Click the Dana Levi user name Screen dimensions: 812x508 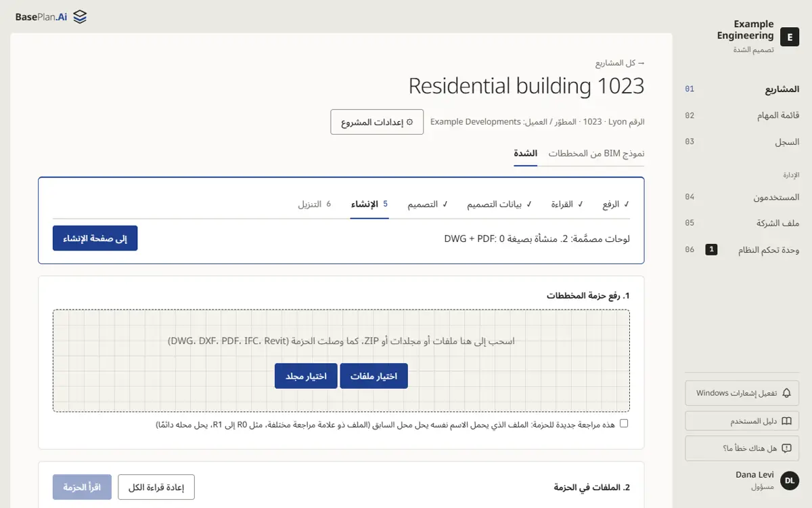point(754,475)
